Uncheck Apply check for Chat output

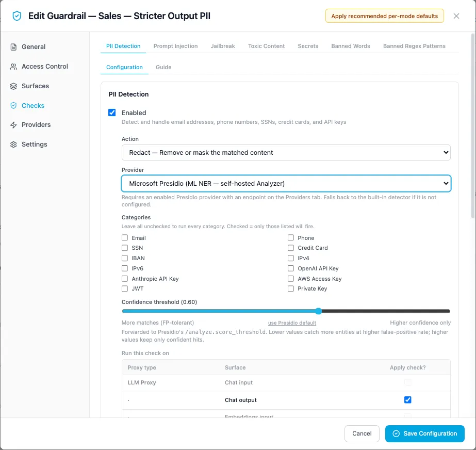pyautogui.click(x=407, y=400)
